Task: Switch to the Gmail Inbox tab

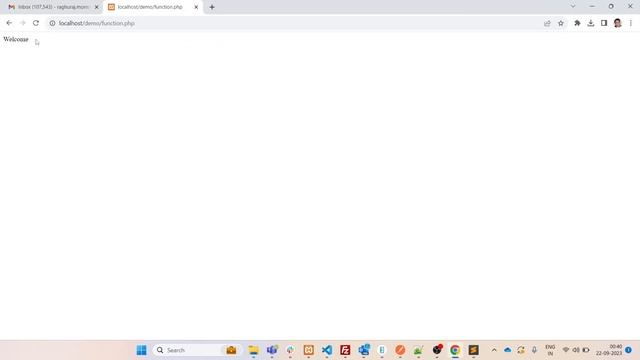Action: (52, 7)
